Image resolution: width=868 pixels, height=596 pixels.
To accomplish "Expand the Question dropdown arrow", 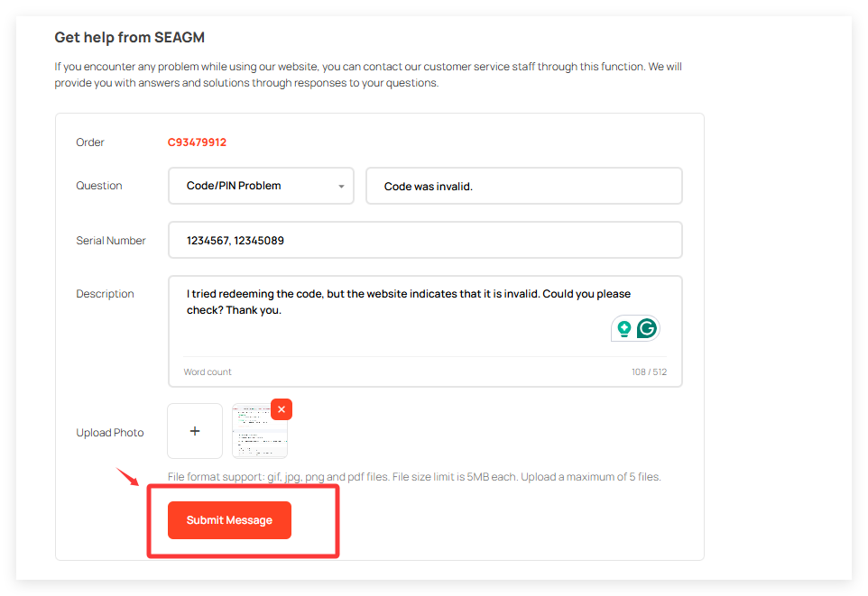I will [341, 187].
